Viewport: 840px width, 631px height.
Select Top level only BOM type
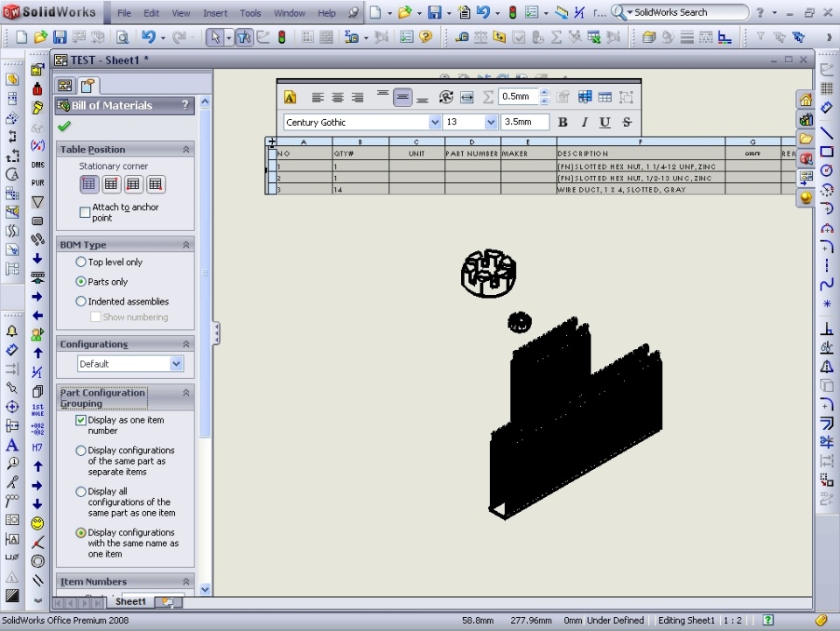tap(80, 262)
